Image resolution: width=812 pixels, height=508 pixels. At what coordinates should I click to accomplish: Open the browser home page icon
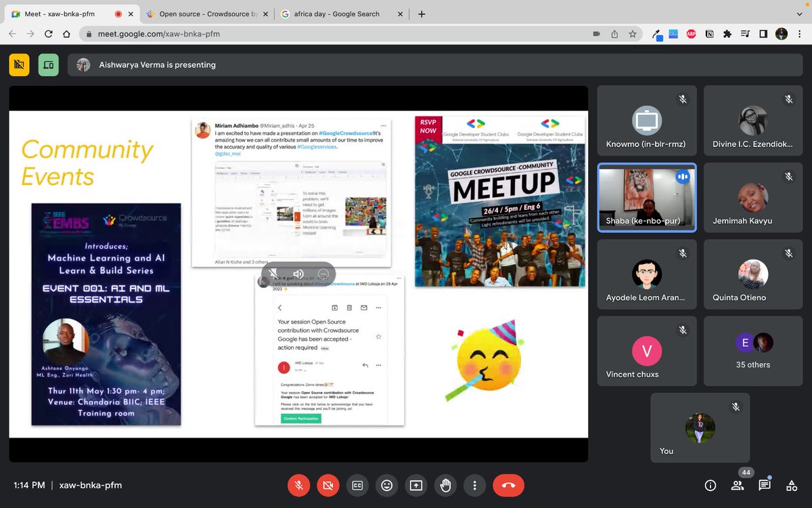point(66,34)
